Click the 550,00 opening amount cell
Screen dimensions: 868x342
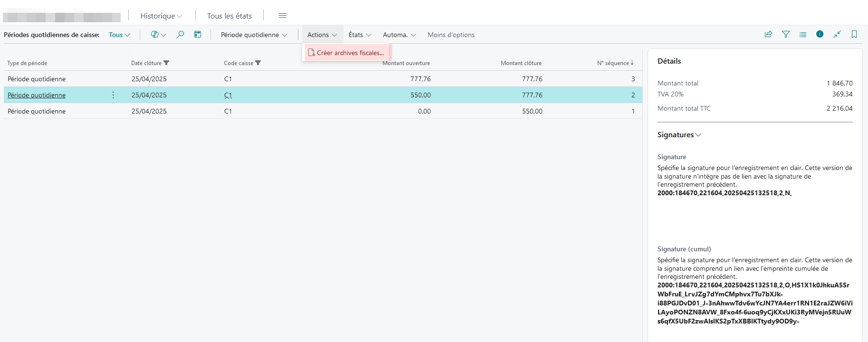(420, 95)
